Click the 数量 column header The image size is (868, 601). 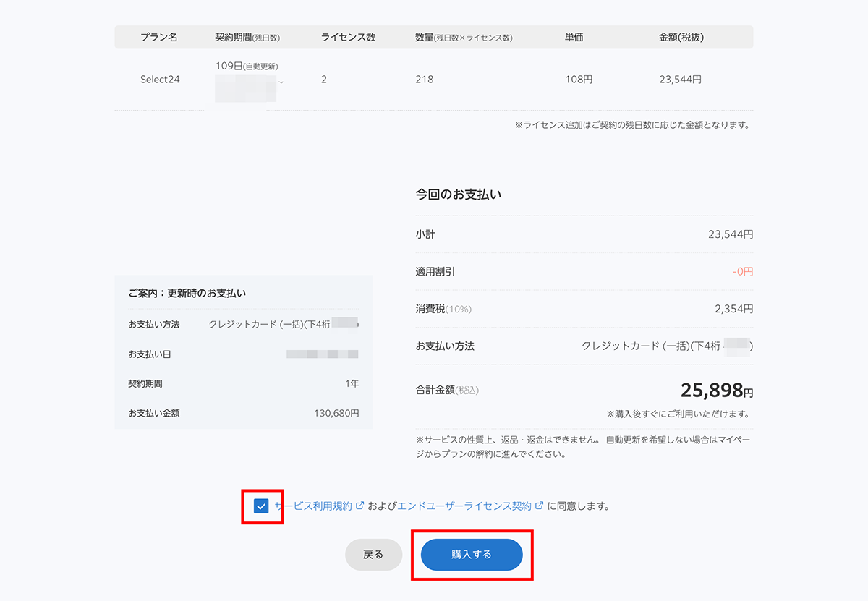click(x=464, y=37)
